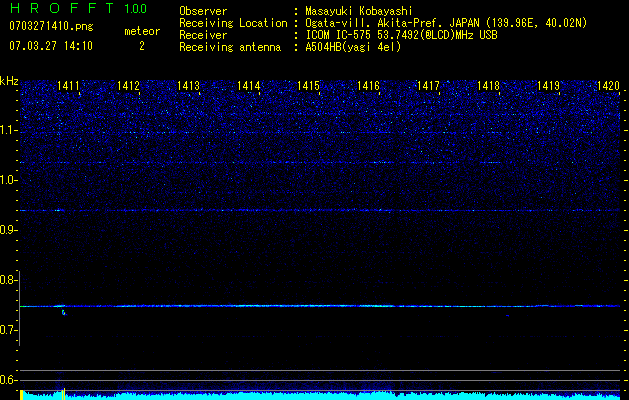The width and height of the screenshot is (629, 400).
Task: Click the meteor echo blob below the carrier near 1411
Action: click(63, 312)
